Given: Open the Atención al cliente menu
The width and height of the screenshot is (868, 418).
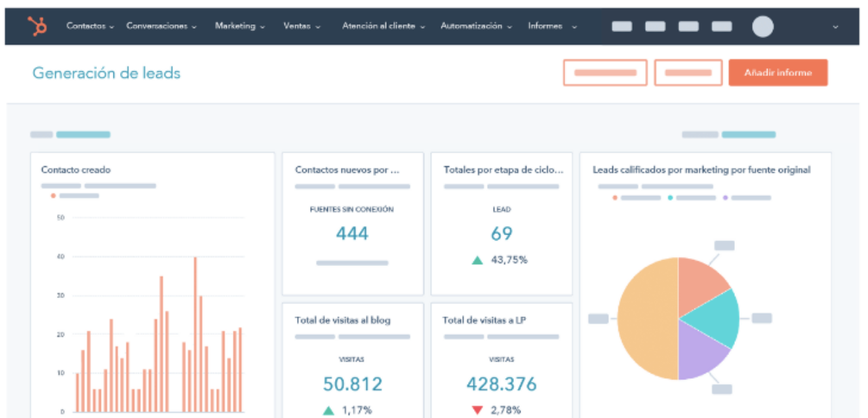Looking at the screenshot, I should 383,26.
